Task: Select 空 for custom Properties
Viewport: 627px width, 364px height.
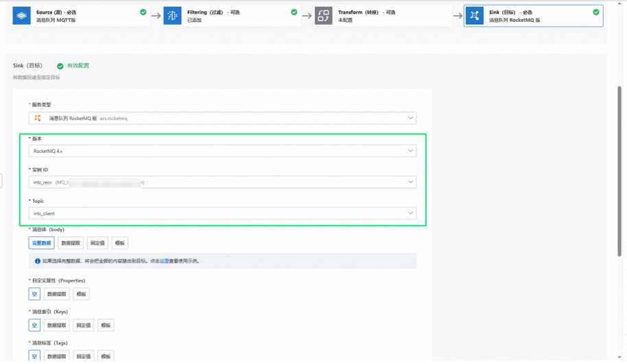Action: coord(34,294)
